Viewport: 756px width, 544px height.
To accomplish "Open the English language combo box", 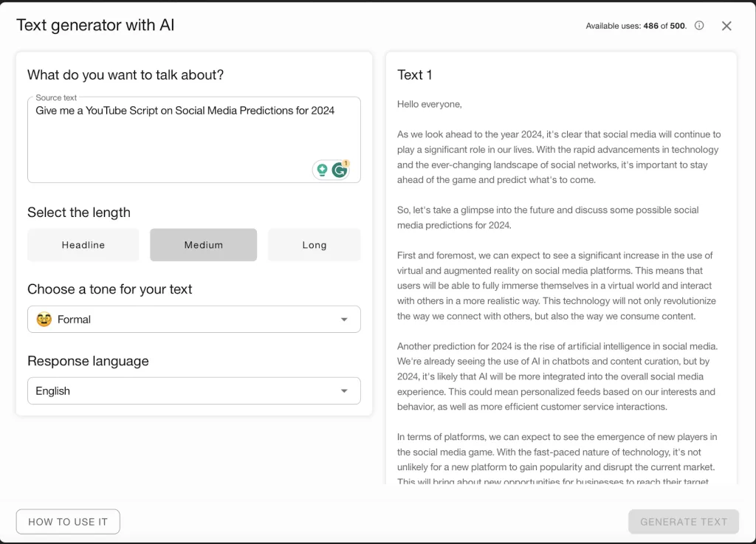I will (x=185, y=391).
